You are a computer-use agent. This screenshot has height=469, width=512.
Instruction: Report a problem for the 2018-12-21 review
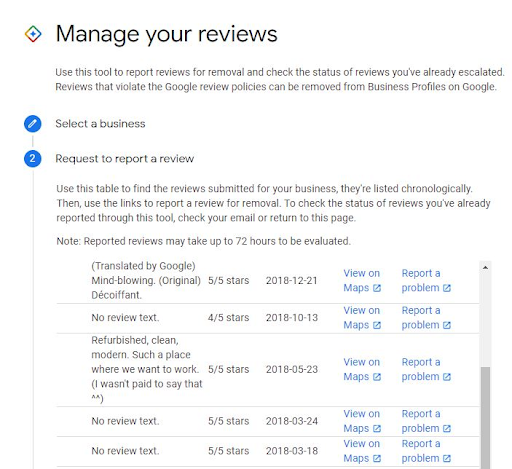[x=426, y=280]
